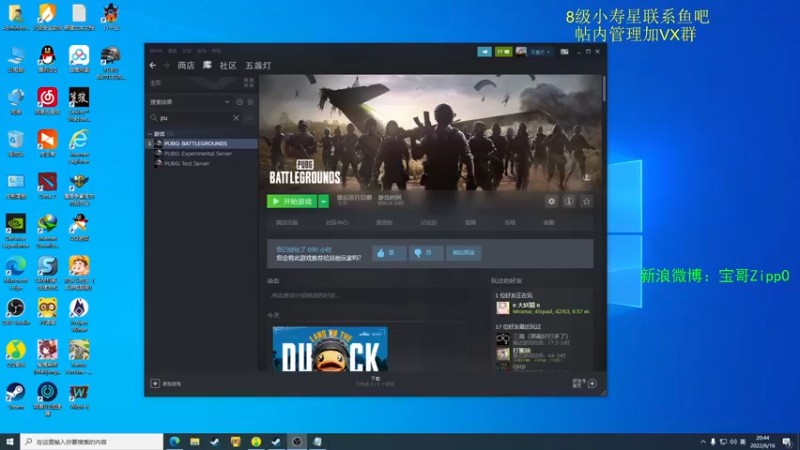Open the Recycle Bin desktop icon

[x=15, y=143]
